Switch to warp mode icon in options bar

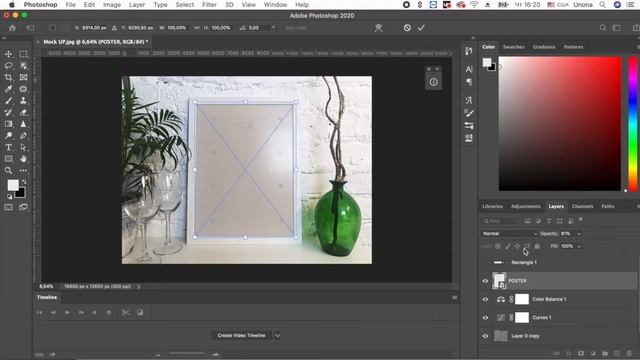(379, 28)
